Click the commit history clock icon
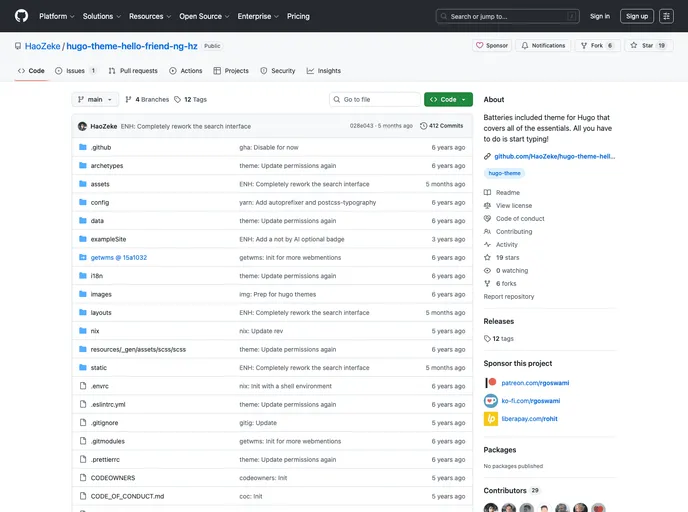The height and width of the screenshot is (512, 688). [x=423, y=126]
